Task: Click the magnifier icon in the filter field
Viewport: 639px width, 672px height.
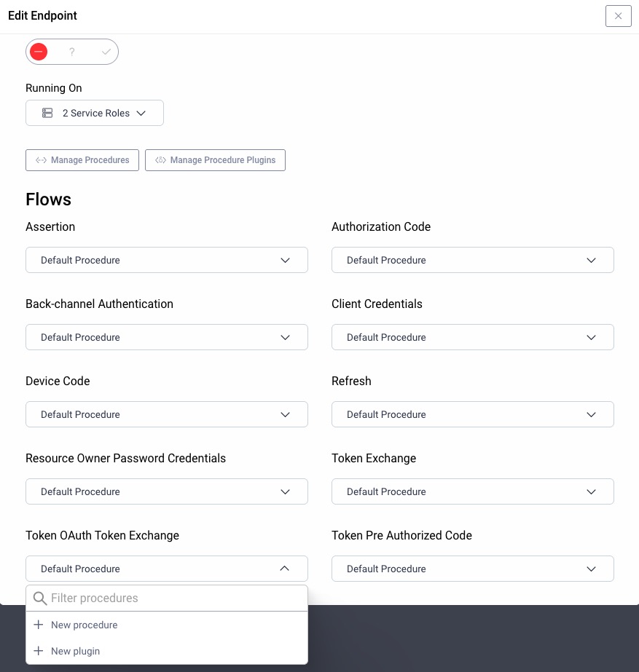Action: point(40,598)
